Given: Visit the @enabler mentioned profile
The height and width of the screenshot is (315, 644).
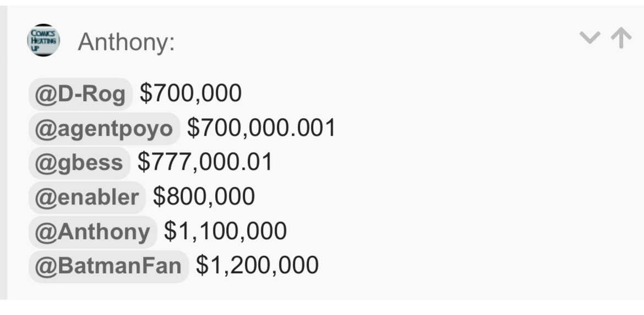Looking at the screenshot, I should pyautogui.click(x=87, y=197).
